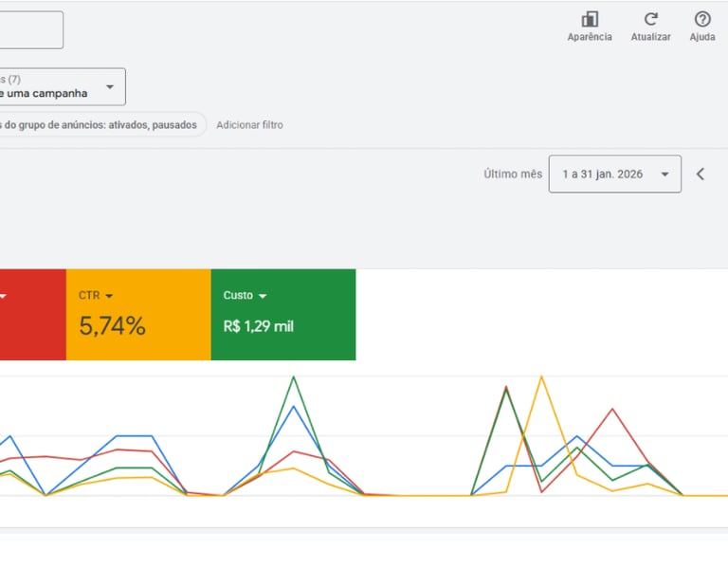Open the CTR metric dropdown arrow

[109, 296]
